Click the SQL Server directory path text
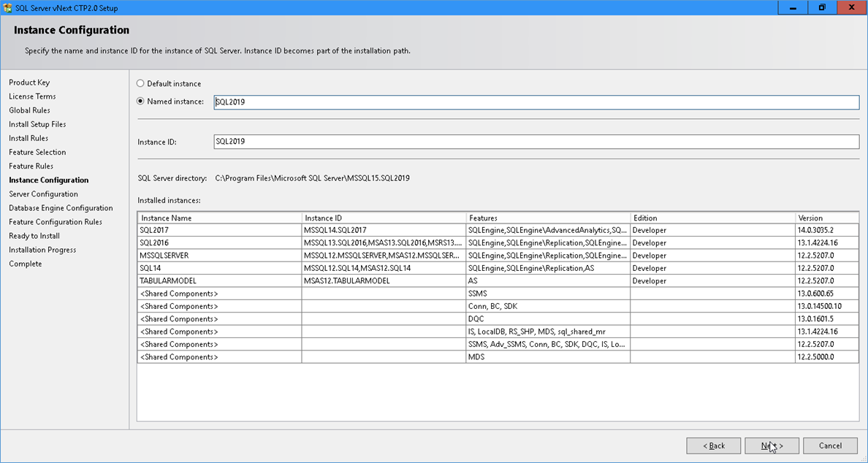The width and height of the screenshot is (868, 463). (x=312, y=178)
